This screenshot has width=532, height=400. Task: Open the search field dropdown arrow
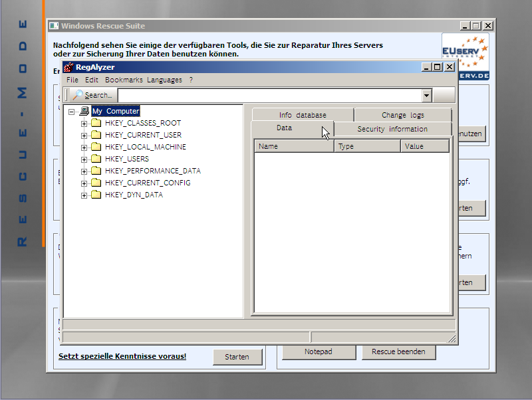point(426,95)
